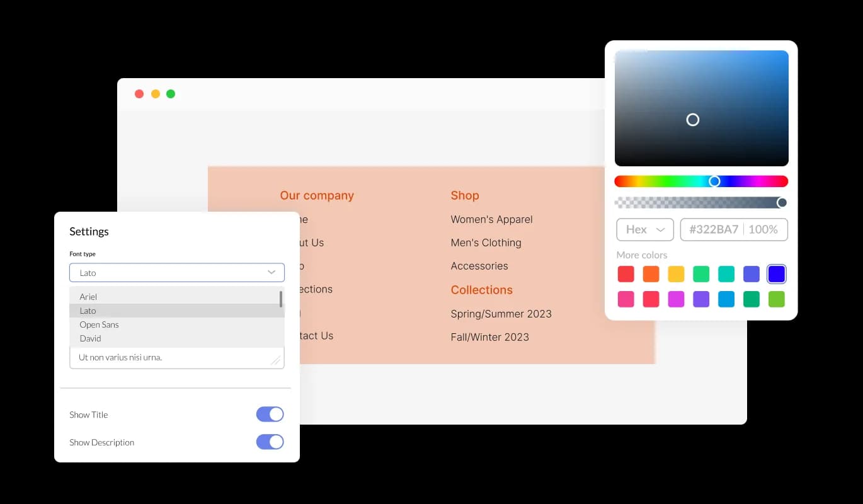Click the Our company heading

click(x=317, y=195)
